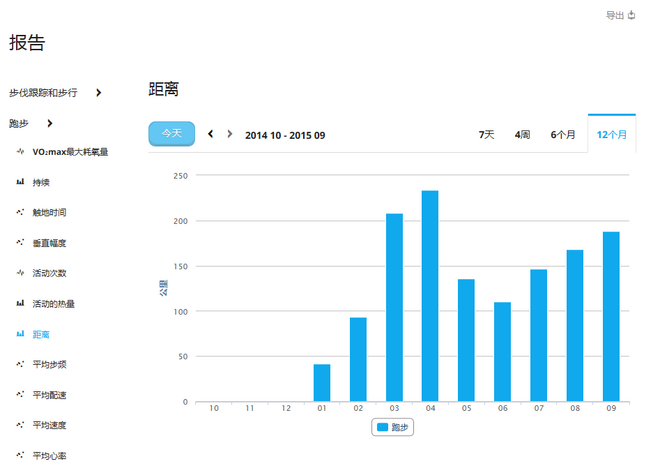Viewport: 660px width, 466px height.
Task: Click the icon beside VO₂max最大耗氧量
Action: (20, 152)
